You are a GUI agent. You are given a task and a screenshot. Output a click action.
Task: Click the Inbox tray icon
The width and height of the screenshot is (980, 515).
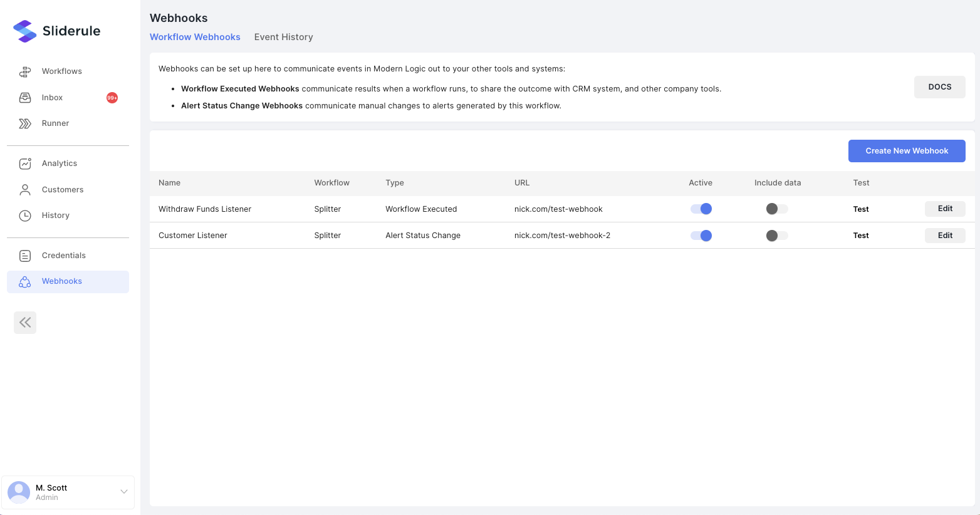coord(25,98)
